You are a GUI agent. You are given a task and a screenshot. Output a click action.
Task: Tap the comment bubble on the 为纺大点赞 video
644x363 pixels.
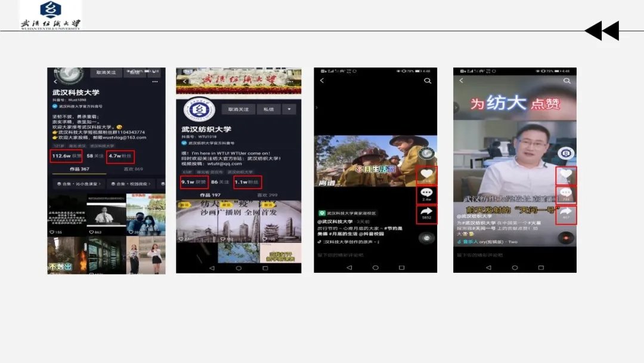[566, 195]
